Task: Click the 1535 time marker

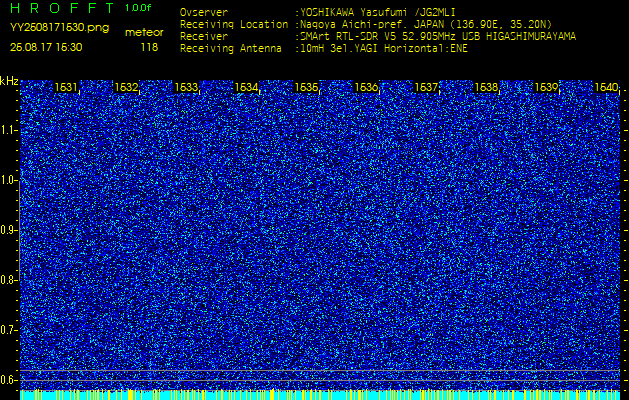Action: pos(306,87)
